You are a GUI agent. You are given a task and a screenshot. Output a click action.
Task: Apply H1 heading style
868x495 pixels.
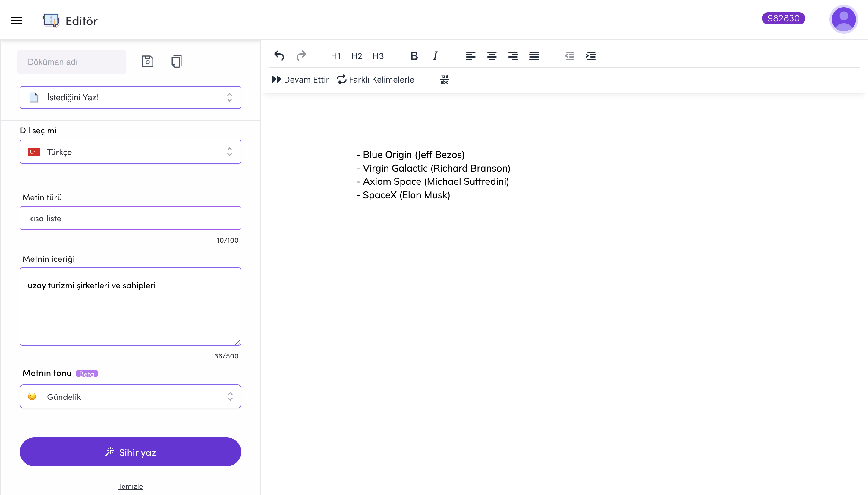pos(335,56)
